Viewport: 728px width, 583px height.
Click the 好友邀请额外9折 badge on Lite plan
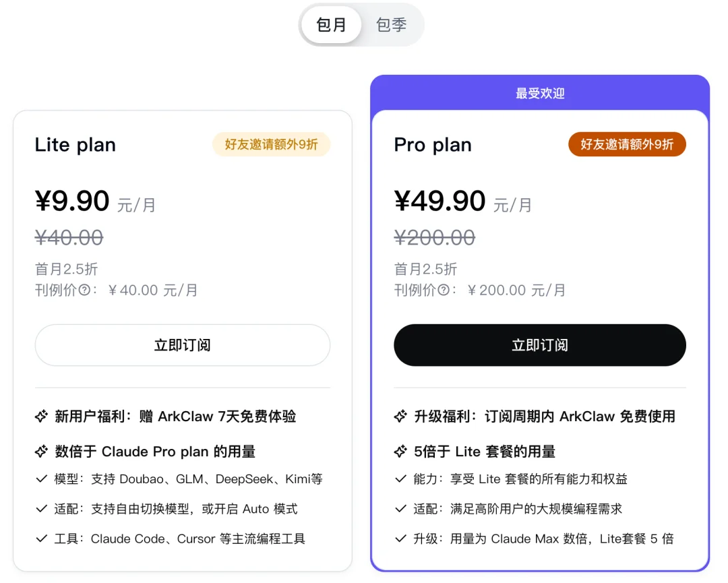click(271, 144)
